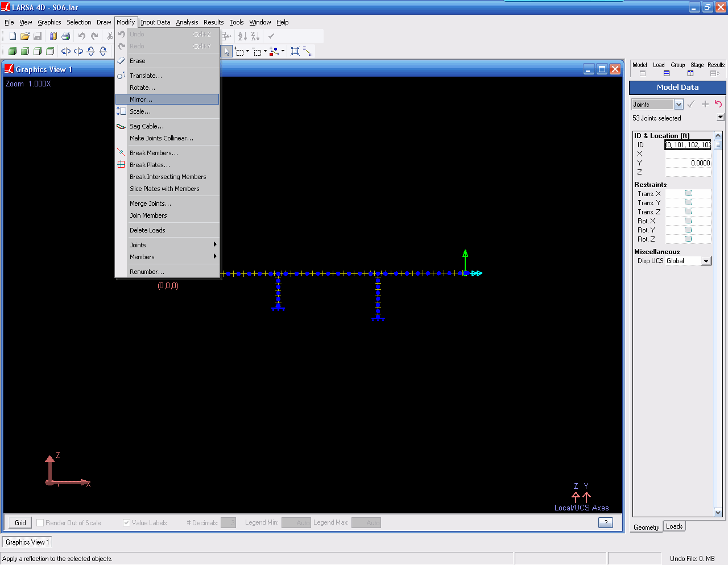Click the library books icon in the toolbar
Viewport: 728px width, 565px height.
tap(53, 36)
